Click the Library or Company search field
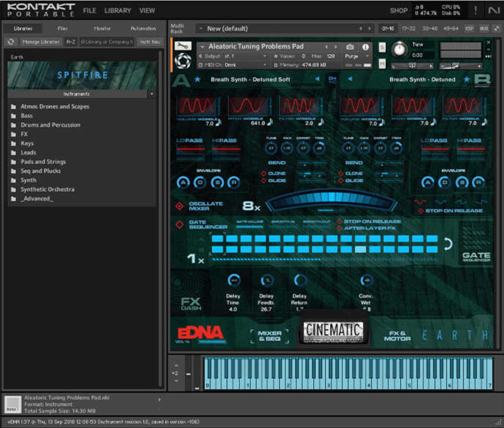Screen dimensions: 504x428 coord(107,42)
